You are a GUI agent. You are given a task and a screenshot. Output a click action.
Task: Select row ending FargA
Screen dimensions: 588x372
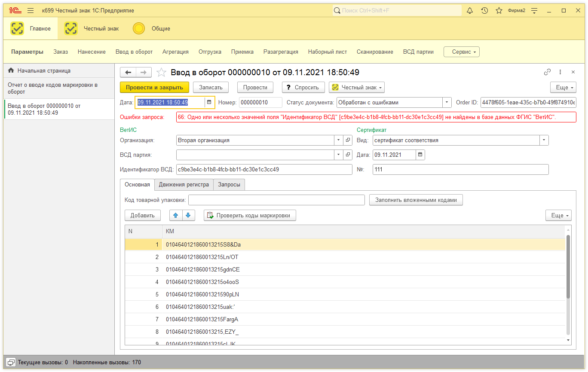pos(345,319)
